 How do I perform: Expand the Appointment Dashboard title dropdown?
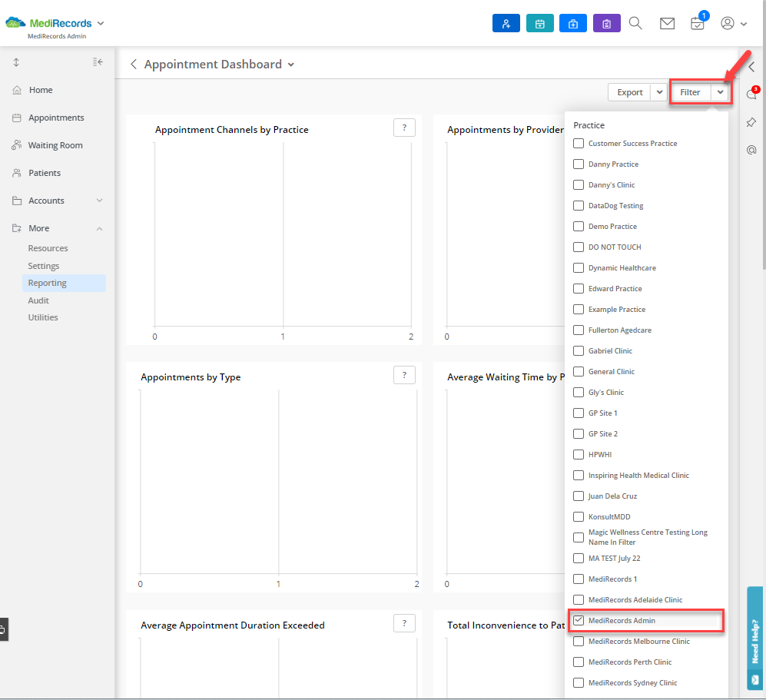[x=291, y=65]
